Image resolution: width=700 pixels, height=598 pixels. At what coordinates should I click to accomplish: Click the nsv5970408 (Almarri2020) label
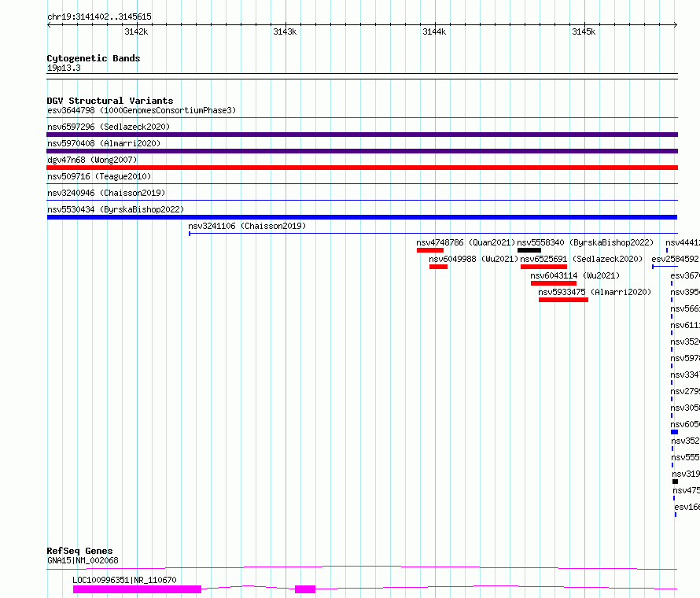coord(104,143)
